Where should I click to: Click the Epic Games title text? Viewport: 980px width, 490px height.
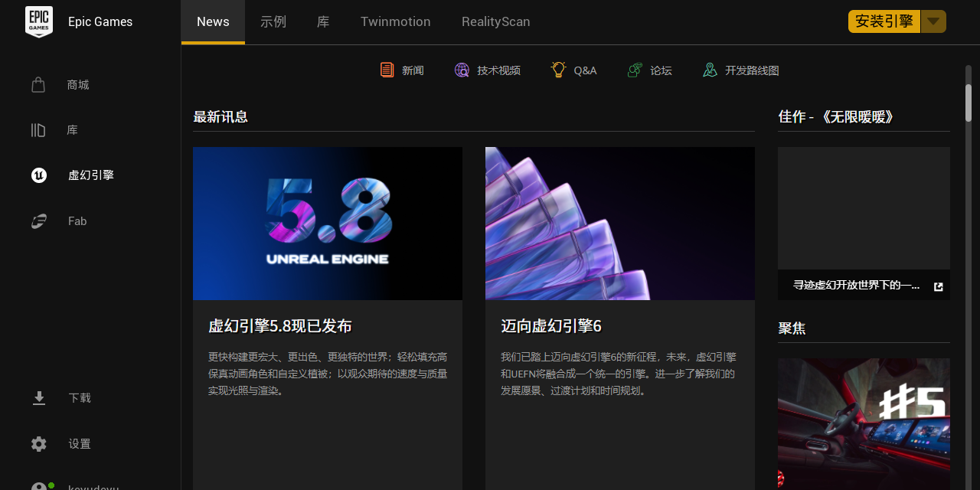pyautogui.click(x=100, y=21)
